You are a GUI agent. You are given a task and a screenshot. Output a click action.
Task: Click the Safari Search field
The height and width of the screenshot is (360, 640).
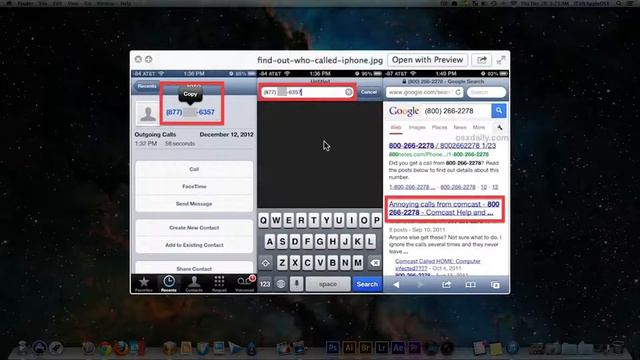[486, 92]
